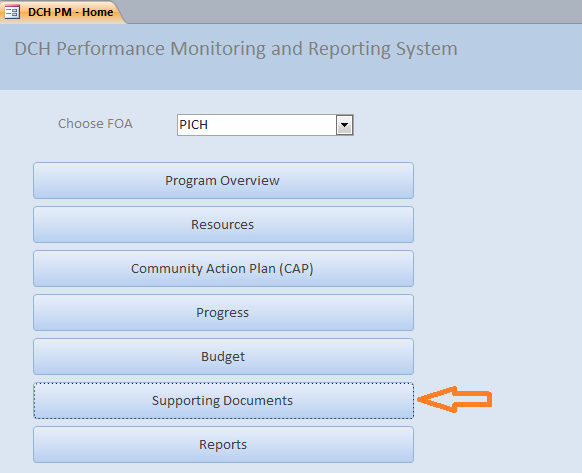This screenshot has width=582, height=473.
Task: Select the PICH text in the FOA box
Action: coord(193,125)
